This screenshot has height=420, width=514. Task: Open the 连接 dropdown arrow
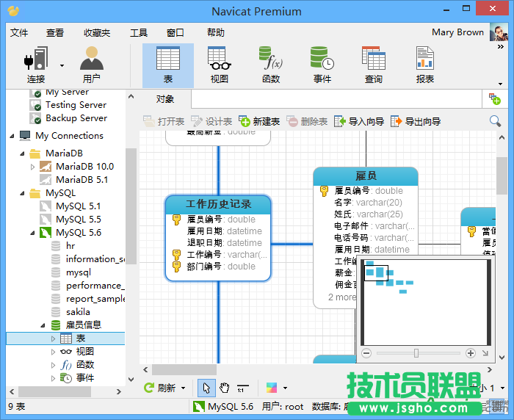click(62, 65)
